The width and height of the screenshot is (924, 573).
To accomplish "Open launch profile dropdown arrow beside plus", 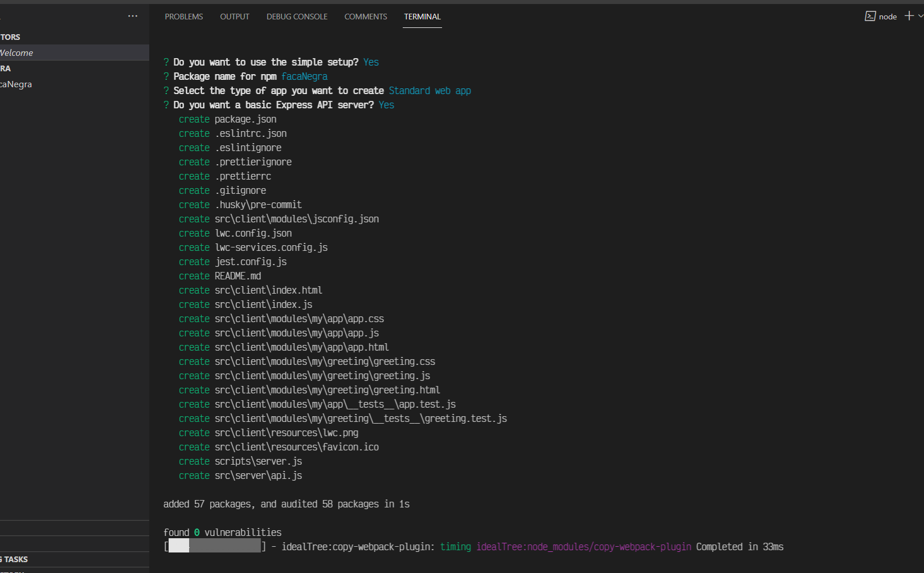I will tap(921, 16).
